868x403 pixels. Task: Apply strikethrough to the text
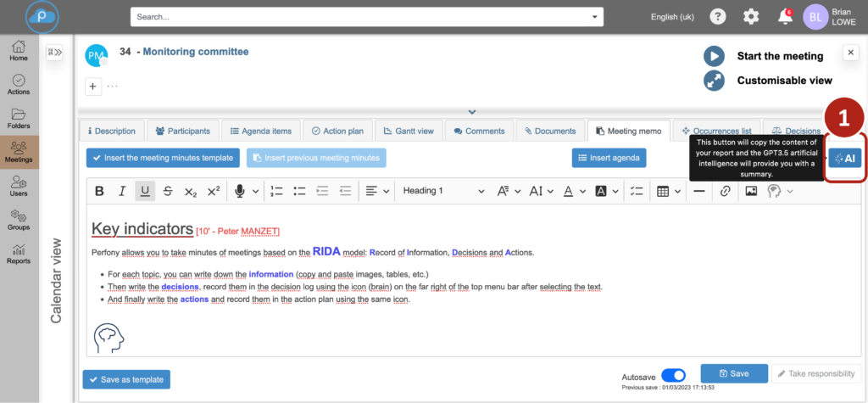(x=167, y=191)
